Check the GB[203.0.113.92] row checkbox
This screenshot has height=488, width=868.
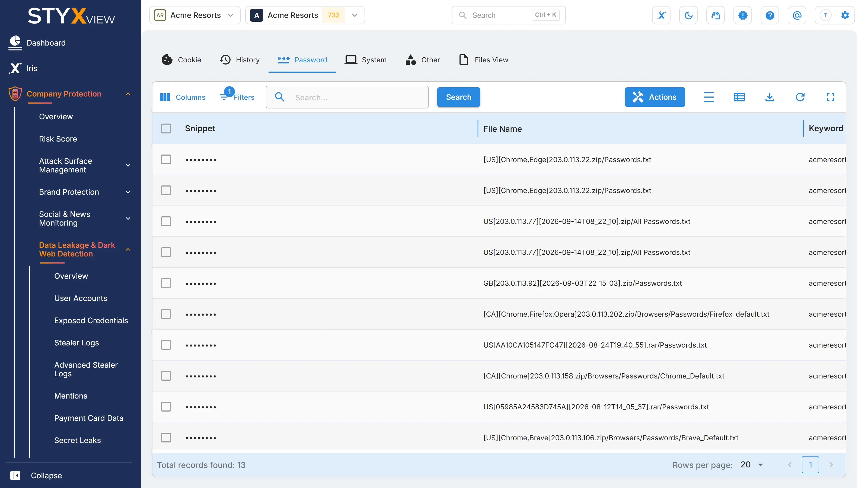tap(166, 283)
